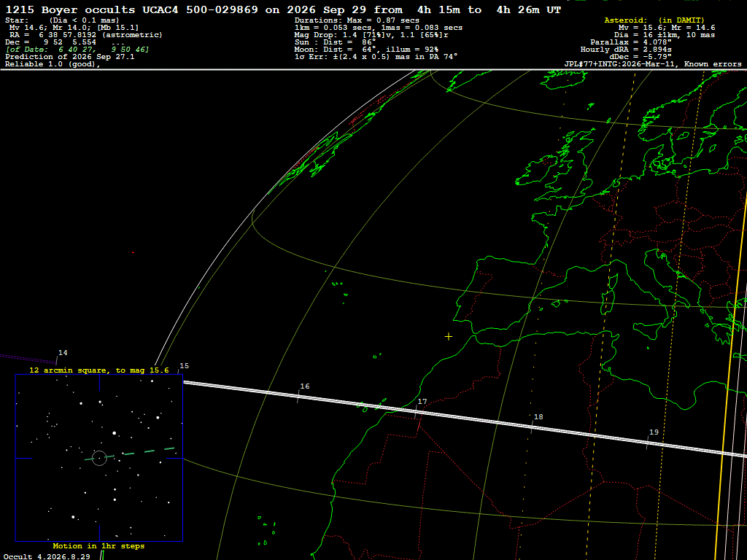Click the yellow crosshair marker off Portugal
Image resolution: width=747 pixels, height=560 pixels.
click(x=449, y=337)
